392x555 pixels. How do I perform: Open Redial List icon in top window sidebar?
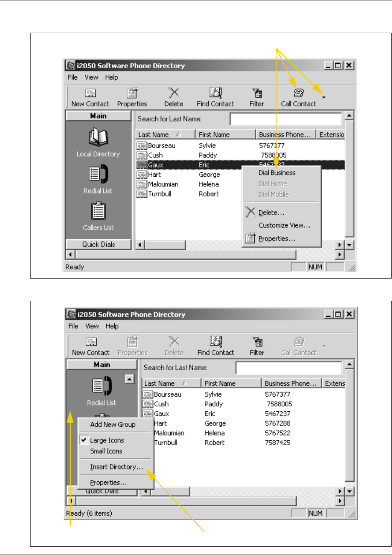(x=98, y=174)
